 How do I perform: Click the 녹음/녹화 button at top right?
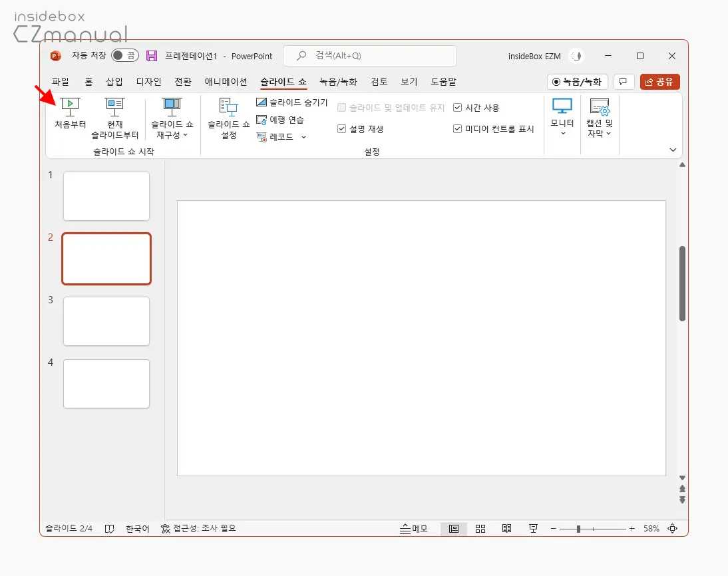[577, 82]
